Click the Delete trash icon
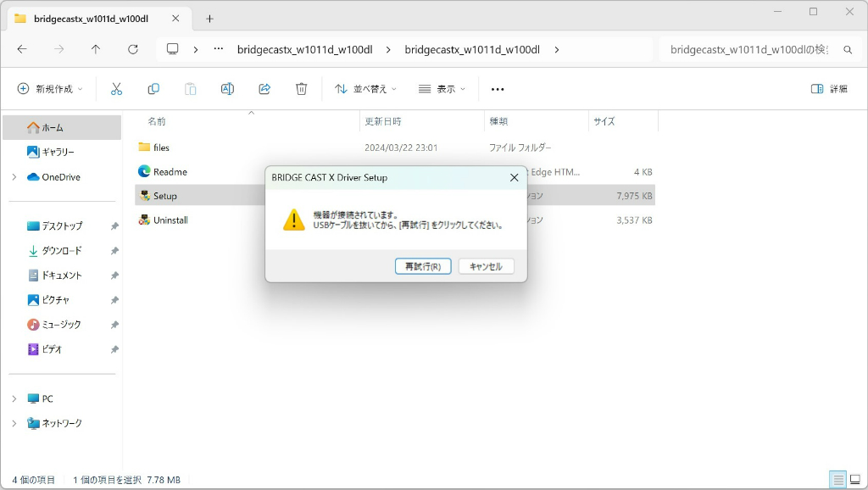The image size is (868, 490). tap(301, 89)
